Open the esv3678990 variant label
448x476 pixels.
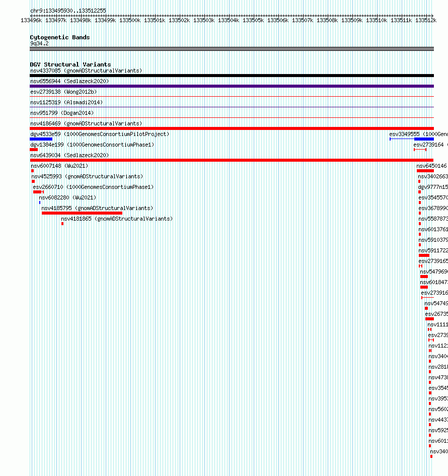(x=433, y=208)
